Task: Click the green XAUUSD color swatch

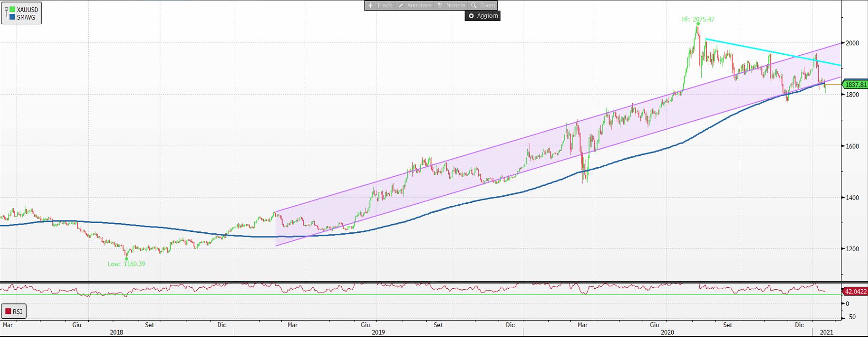Action: pos(12,9)
